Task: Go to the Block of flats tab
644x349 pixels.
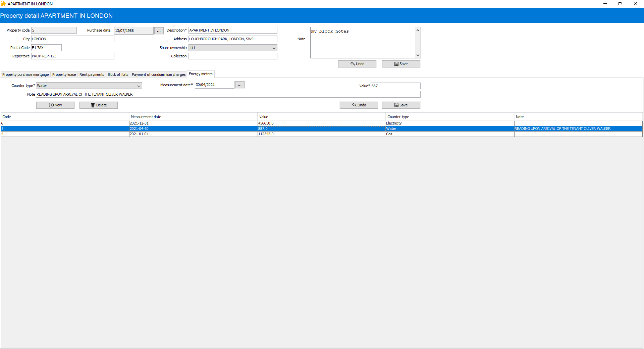Action: pyautogui.click(x=118, y=74)
